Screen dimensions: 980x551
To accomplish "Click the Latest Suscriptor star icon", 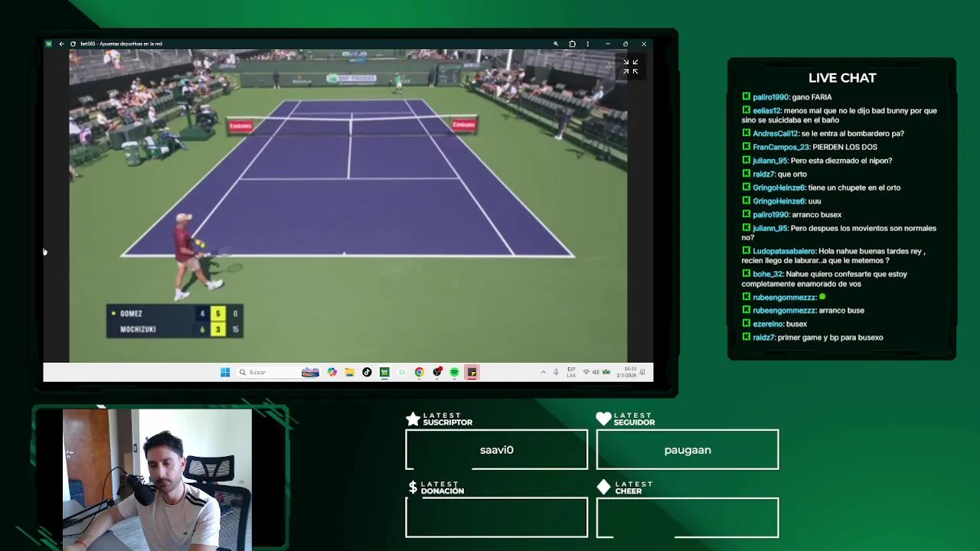I will point(413,419).
